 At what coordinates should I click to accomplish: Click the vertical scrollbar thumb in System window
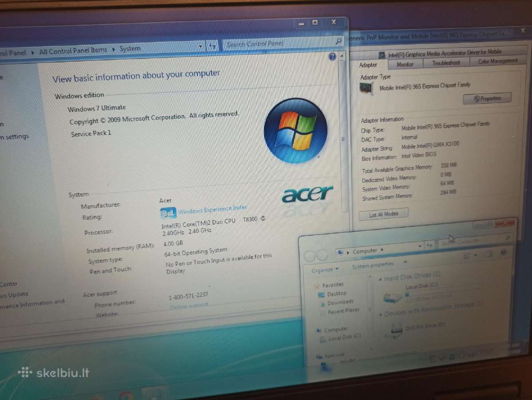343,136
